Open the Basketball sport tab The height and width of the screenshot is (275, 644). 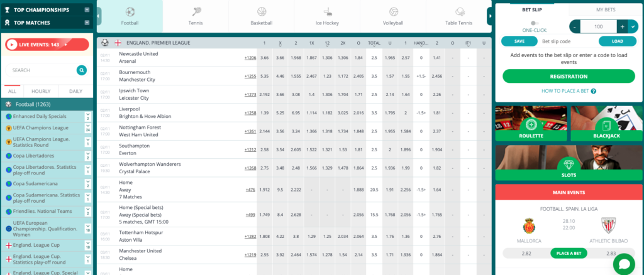click(x=261, y=16)
